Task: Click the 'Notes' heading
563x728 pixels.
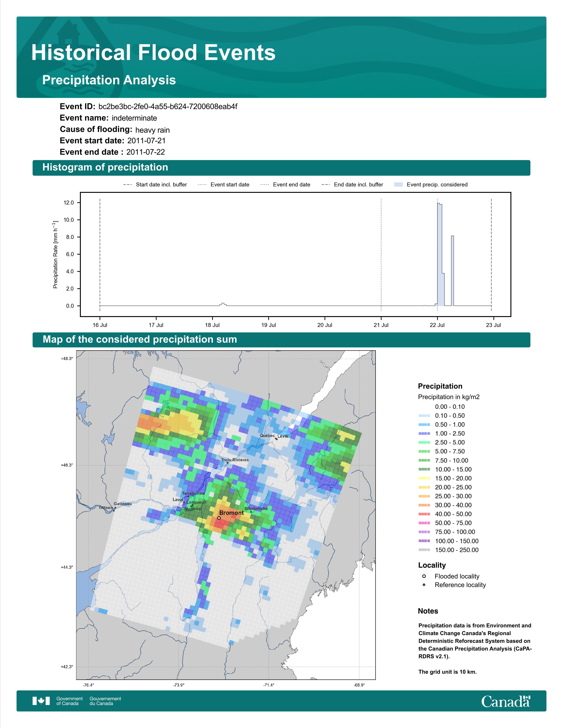Action: pyautogui.click(x=428, y=611)
